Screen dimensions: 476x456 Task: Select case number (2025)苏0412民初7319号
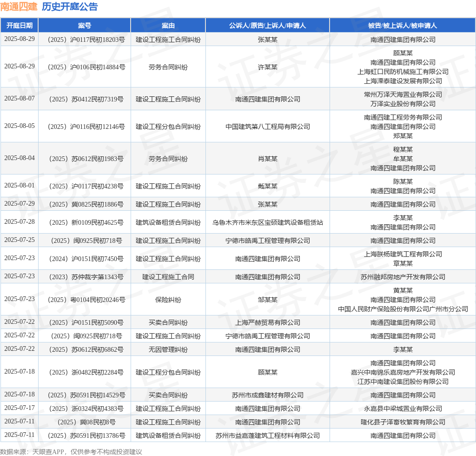86,99
